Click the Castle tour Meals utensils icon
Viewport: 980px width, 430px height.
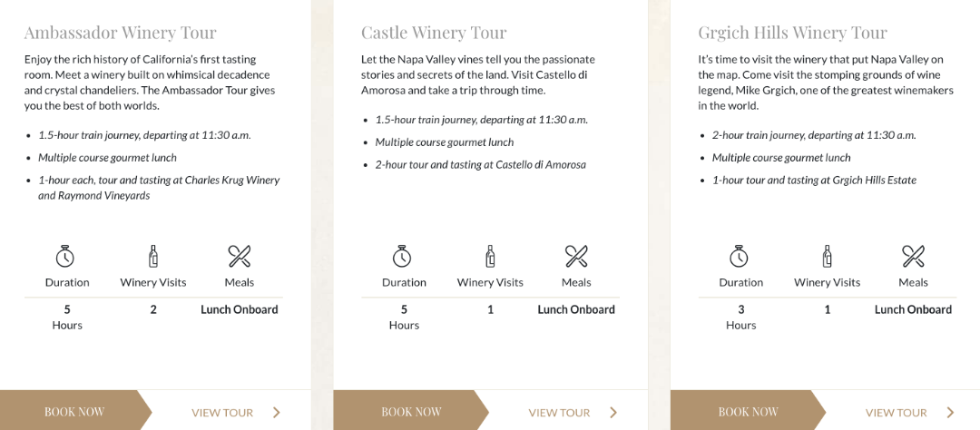(576, 256)
